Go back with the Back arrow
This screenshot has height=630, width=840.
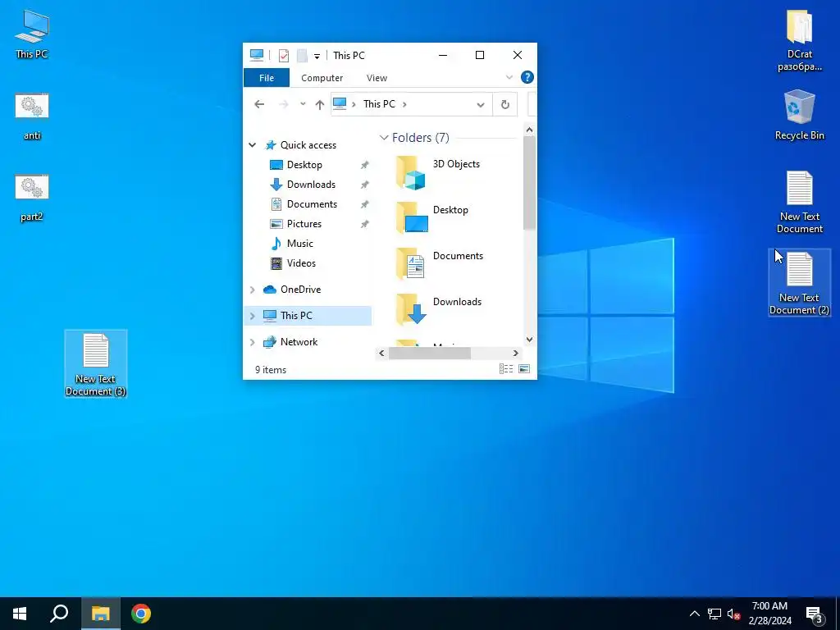point(259,104)
